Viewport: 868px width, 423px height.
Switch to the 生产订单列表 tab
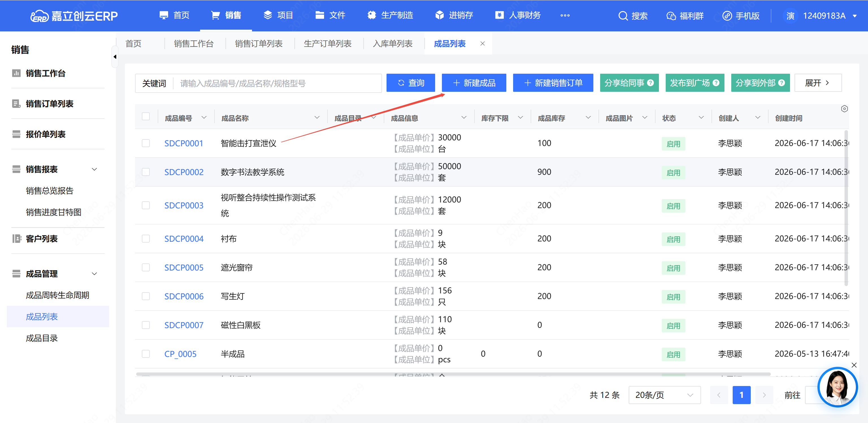tap(327, 43)
